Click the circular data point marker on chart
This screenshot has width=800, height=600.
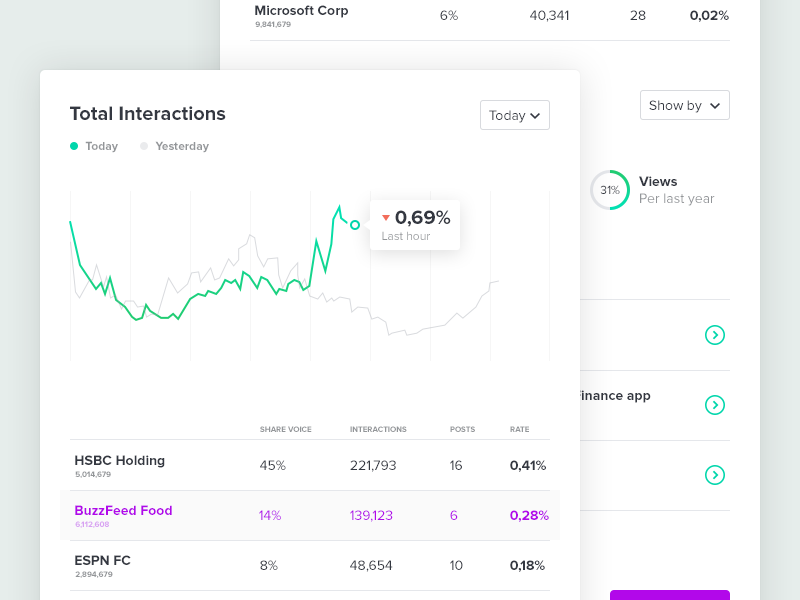point(355,225)
